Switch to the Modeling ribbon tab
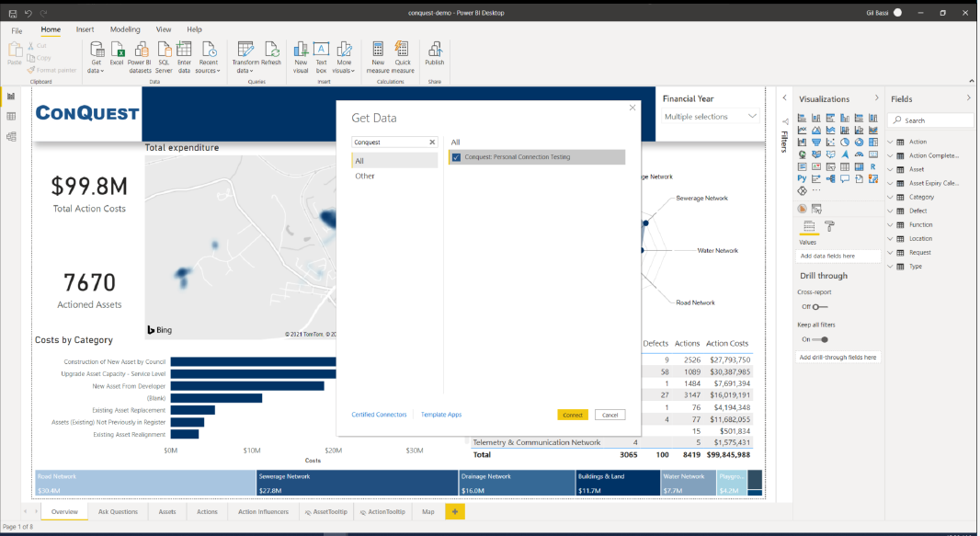Screen dimensions: 980x536 [125, 29]
